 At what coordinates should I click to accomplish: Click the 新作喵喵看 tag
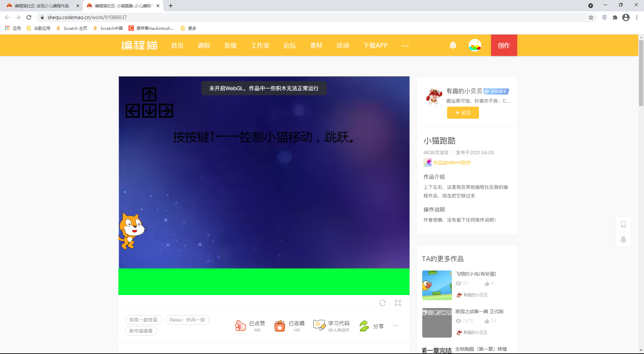pos(141,331)
